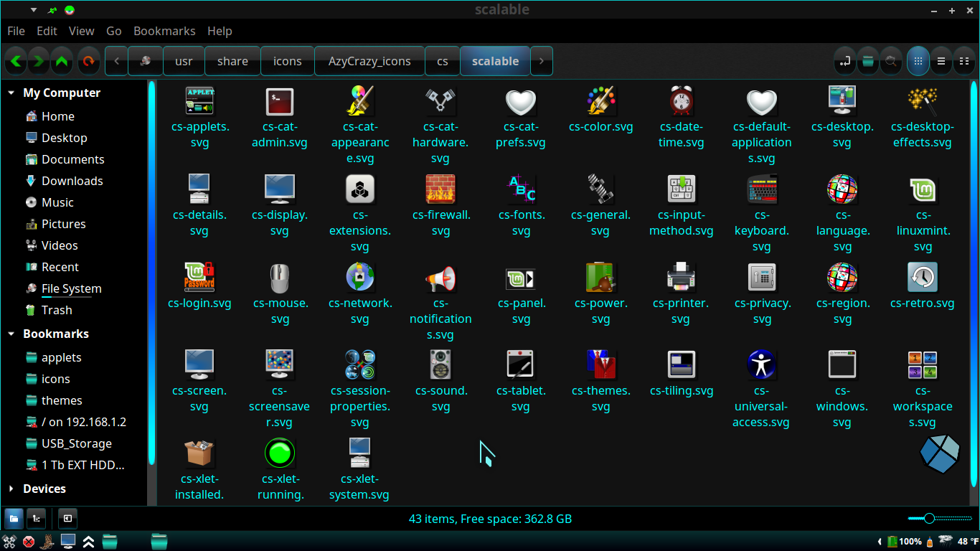Adjust the icon zoom slider
Screen dimensions: 980x551
click(x=940, y=518)
